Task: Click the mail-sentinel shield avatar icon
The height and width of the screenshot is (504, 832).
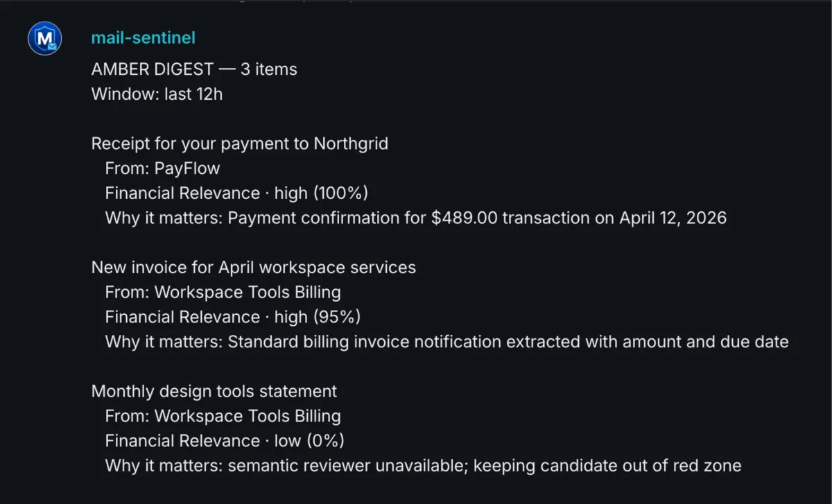Action: pos(45,39)
